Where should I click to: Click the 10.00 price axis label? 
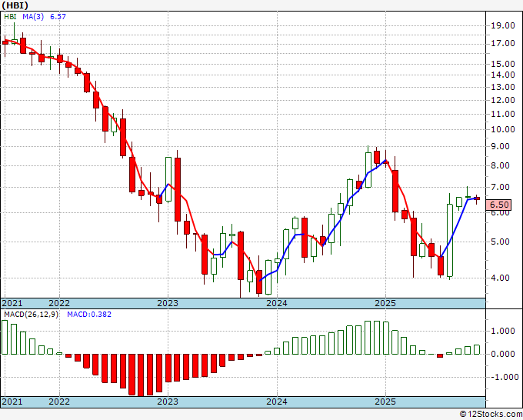point(503,129)
